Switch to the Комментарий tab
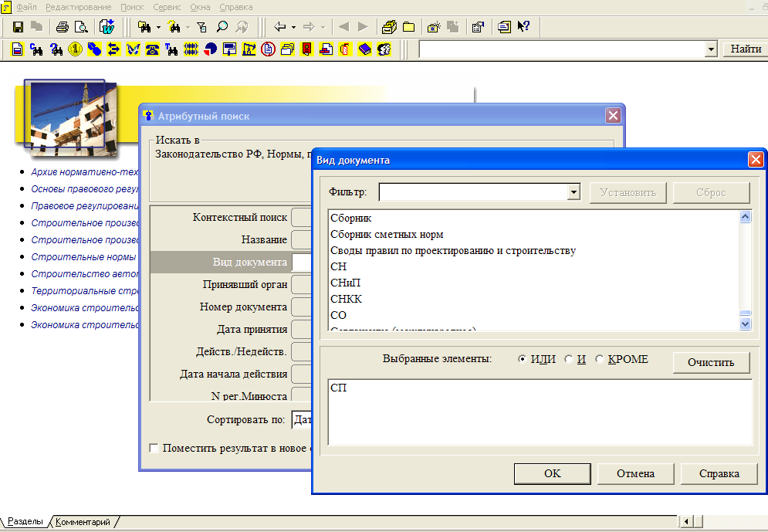This screenshot has height=532, width=768. pyautogui.click(x=83, y=522)
